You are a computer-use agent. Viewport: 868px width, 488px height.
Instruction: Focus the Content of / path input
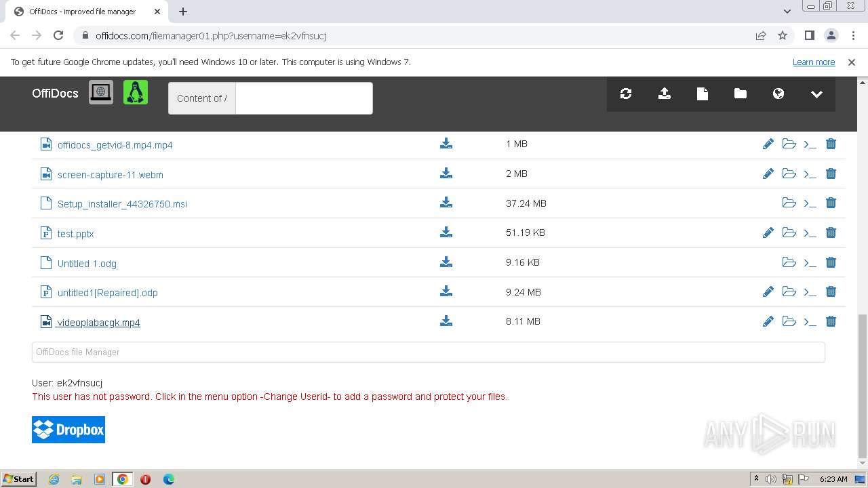[x=304, y=98]
